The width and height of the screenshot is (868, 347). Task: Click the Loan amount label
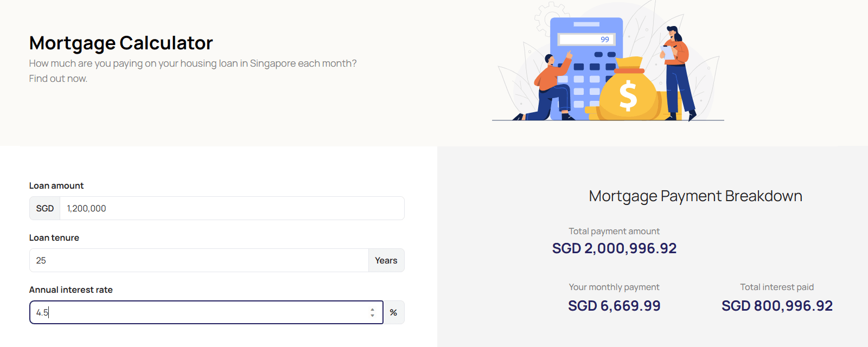point(56,186)
